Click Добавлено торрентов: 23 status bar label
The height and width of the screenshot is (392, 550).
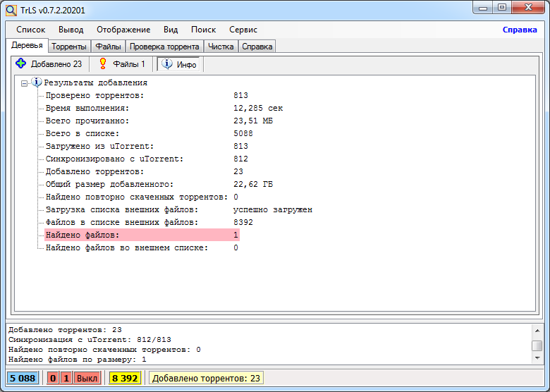click(206, 379)
